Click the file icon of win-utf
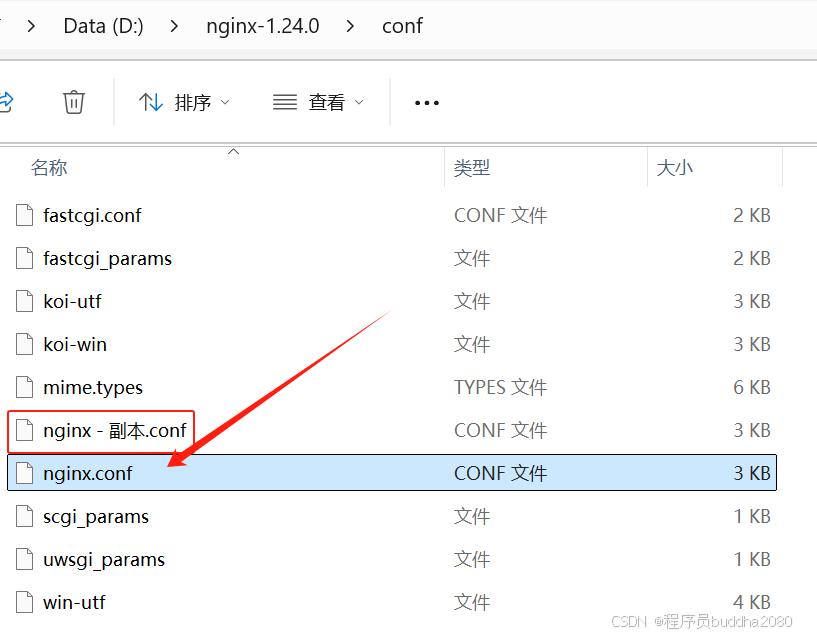The width and height of the screenshot is (817, 637). click(x=24, y=603)
